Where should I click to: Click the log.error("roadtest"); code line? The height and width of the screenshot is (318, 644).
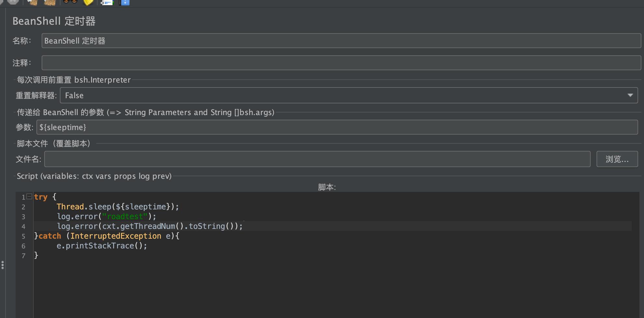[106, 216]
